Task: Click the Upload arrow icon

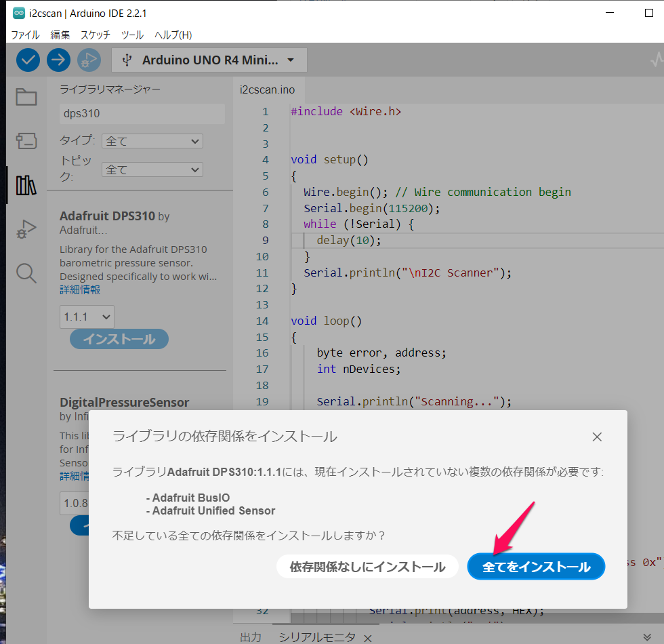Action: point(58,60)
